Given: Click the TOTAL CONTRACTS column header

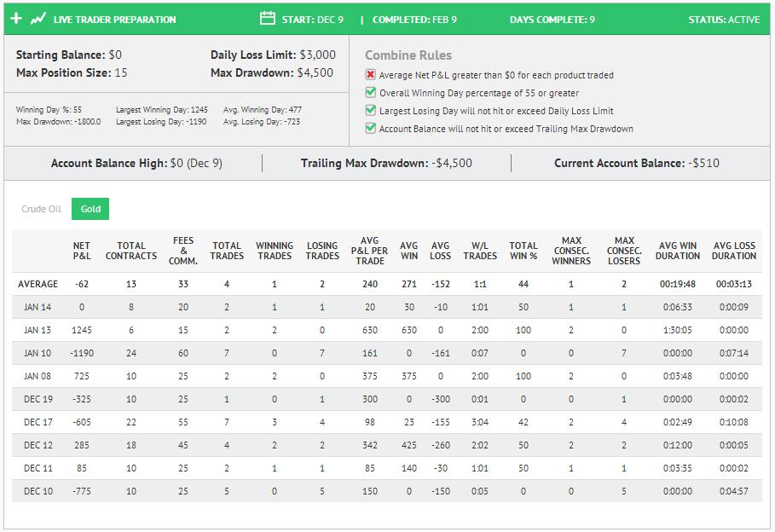Looking at the screenshot, I should (x=131, y=251).
